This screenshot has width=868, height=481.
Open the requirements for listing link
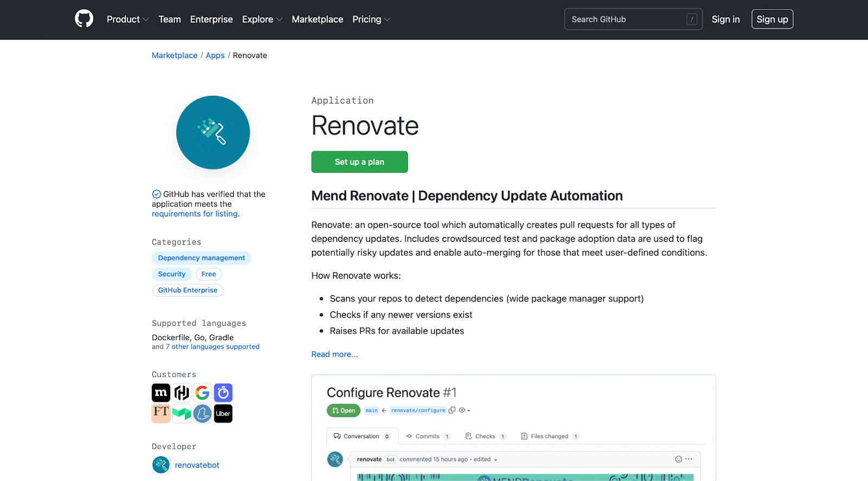tap(195, 214)
